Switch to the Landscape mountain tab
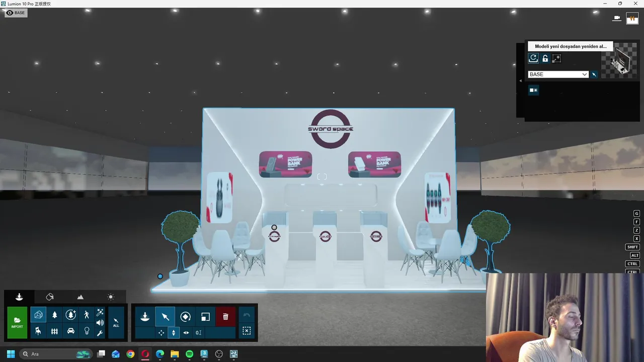This screenshot has width=644, height=362. (80, 297)
